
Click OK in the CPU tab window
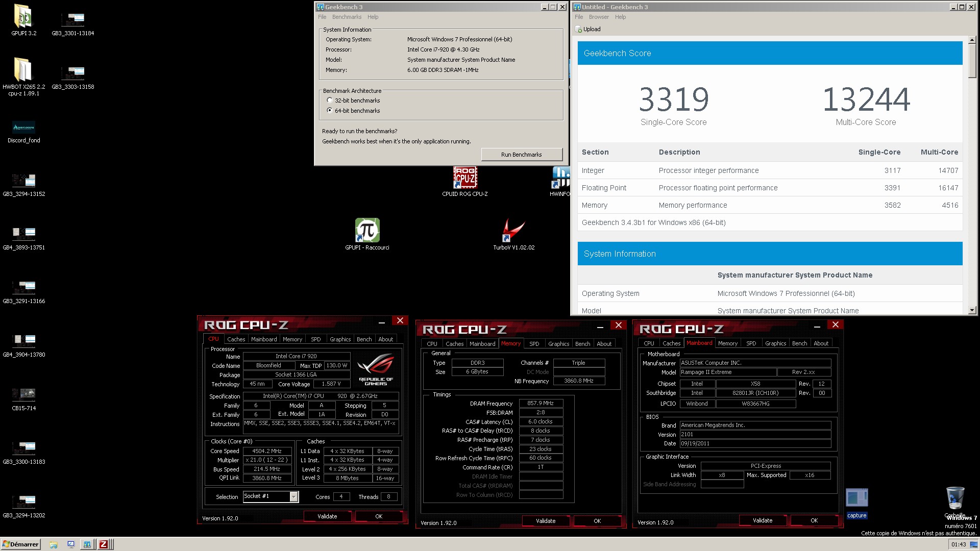[379, 516]
